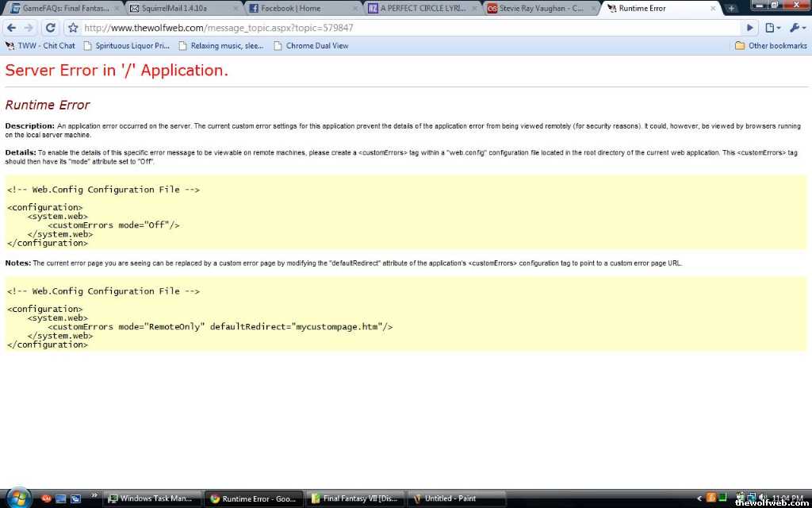
Task: Open the TWW - Chit Chat bookmark
Action: (40, 46)
